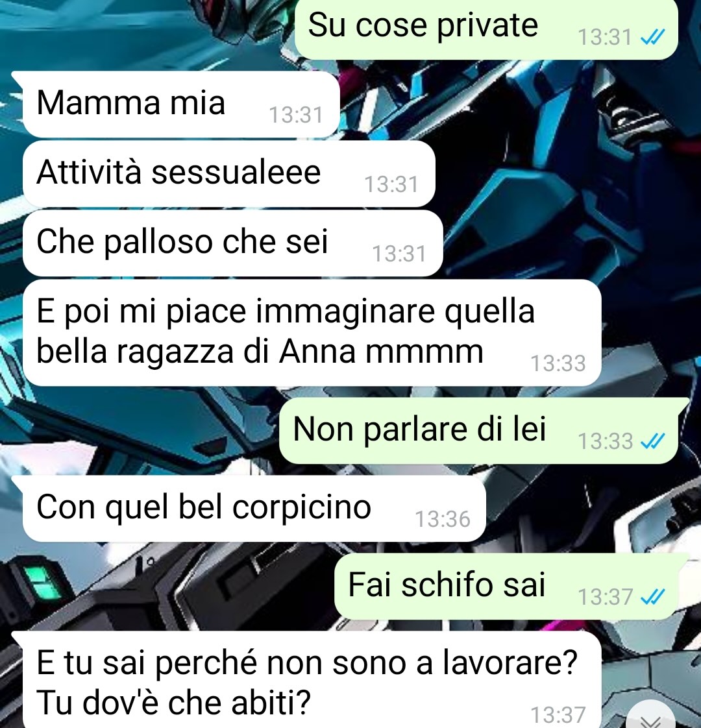The height and width of the screenshot is (728, 701).
Task: Tap read-receipt checkmarks on 'Su cose private'
Action: coord(653,37)
